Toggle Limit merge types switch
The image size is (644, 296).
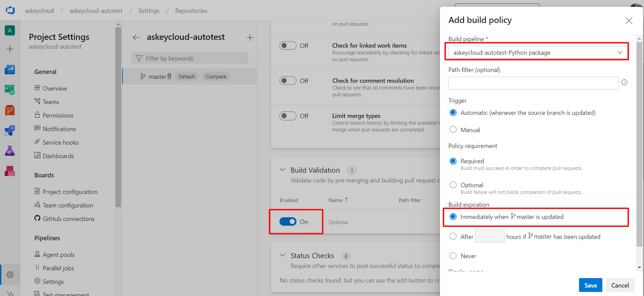pyautogui.click(x=288, y=116)
